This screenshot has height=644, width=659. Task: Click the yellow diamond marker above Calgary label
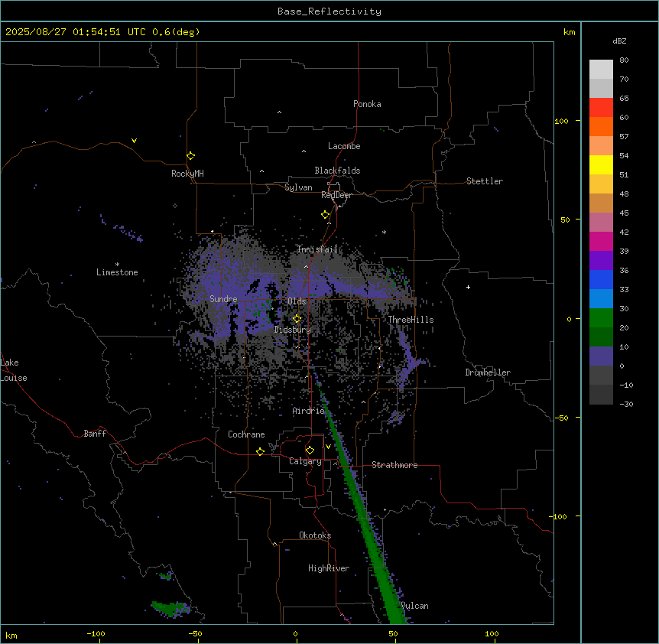point(310,450)
